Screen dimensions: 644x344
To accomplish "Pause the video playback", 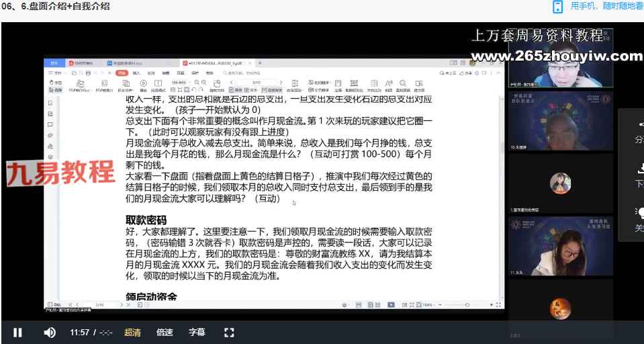I will [x=17, y=333].
